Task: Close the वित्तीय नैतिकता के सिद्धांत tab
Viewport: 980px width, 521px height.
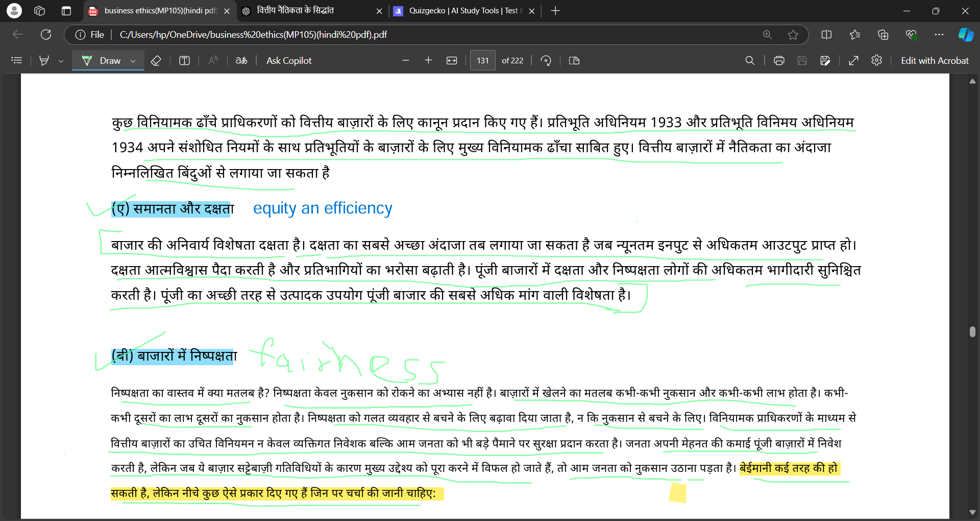Action: [x=379, y=11]
